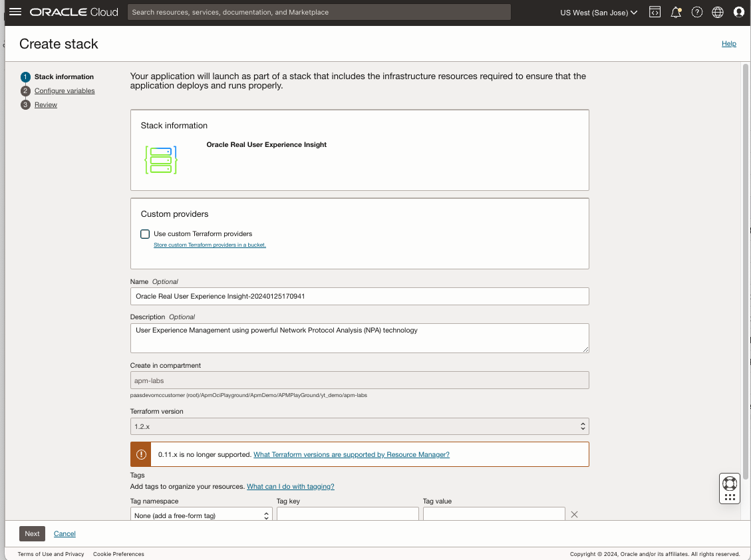This screenshot has width=751, height=560.
Task: Open the US West (San Jose) region selector
Action: click(x=599, y=12)
